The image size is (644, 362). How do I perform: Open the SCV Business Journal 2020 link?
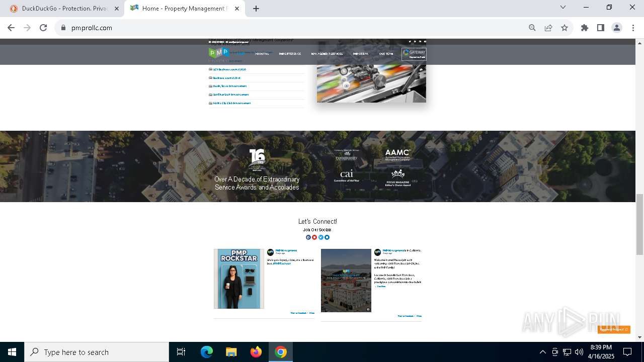tap(229, 69)
